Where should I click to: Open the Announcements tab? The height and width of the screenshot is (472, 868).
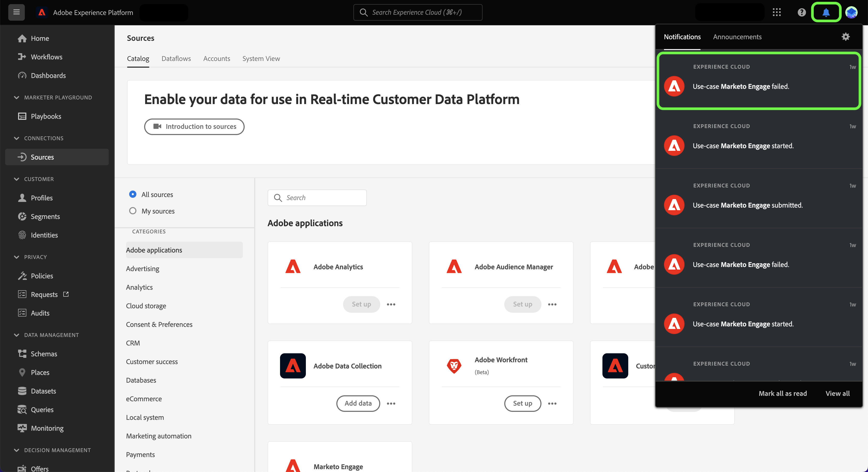click(737, 37)
